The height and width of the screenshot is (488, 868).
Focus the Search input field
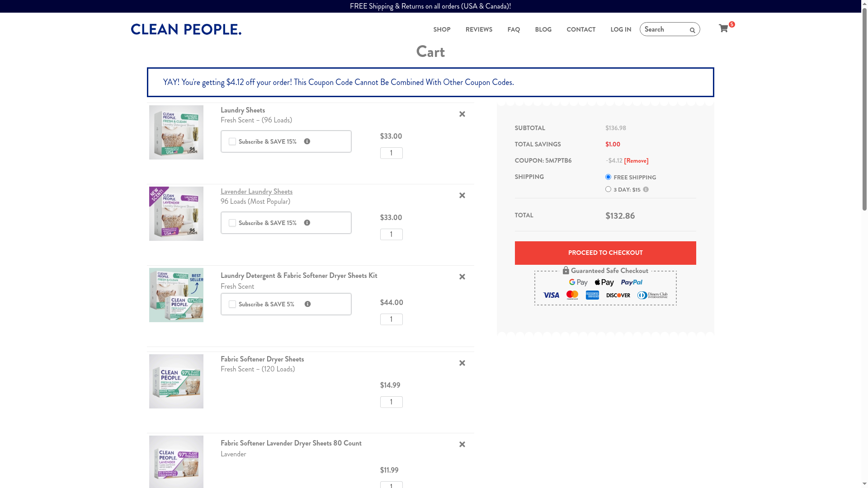coord(665,29)
